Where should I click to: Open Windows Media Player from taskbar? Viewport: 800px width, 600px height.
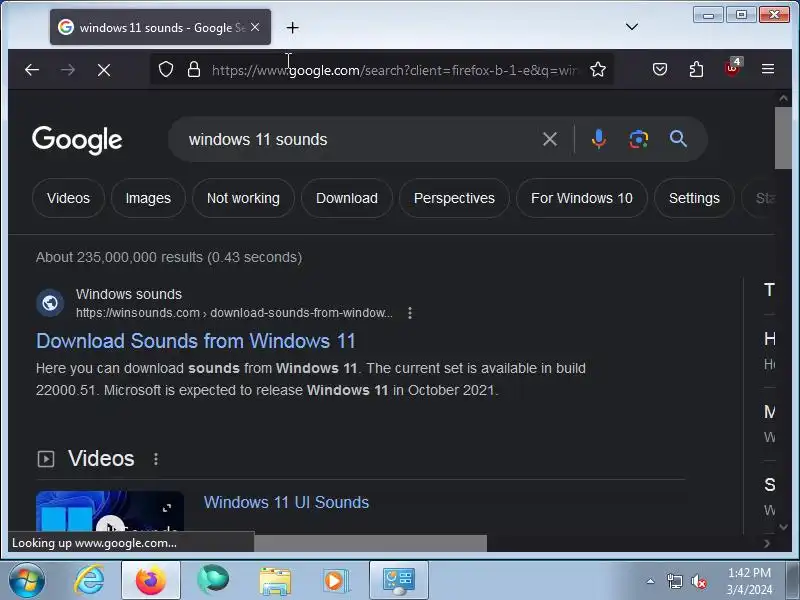pos(336,581)
